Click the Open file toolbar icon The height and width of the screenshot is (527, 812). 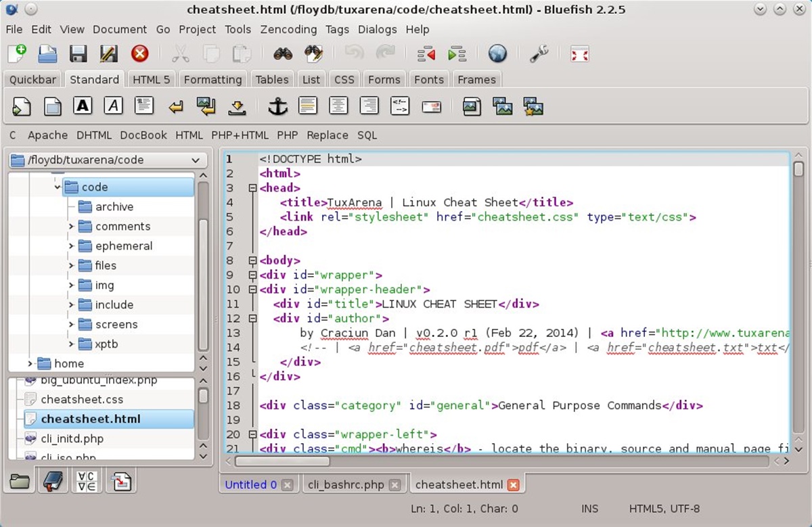click(47, 53)
